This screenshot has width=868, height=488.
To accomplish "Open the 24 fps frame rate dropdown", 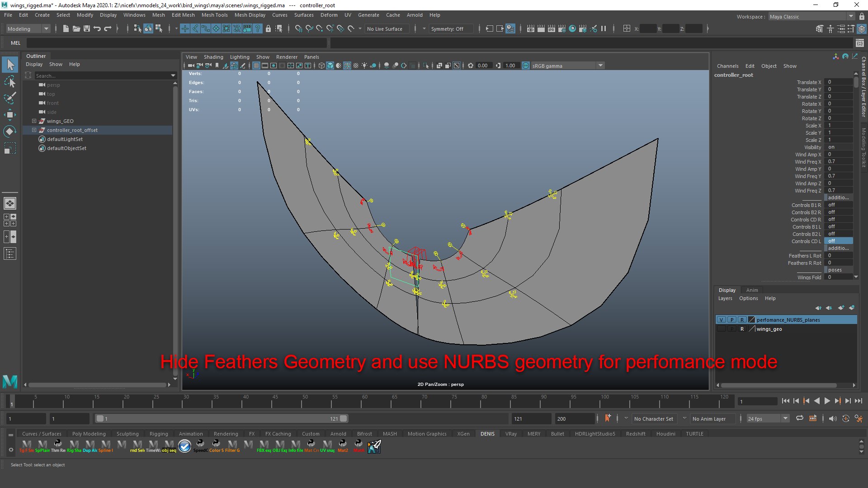I will coord(768,418).
